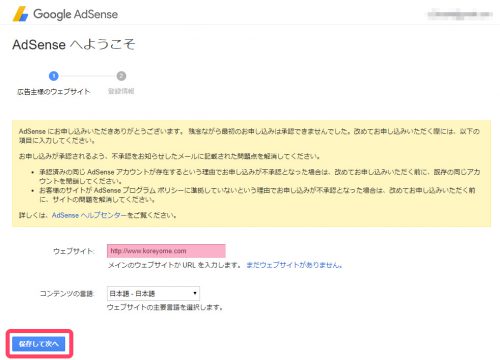Click the AdSense へようこそ heading

click(x=74, y=44)
